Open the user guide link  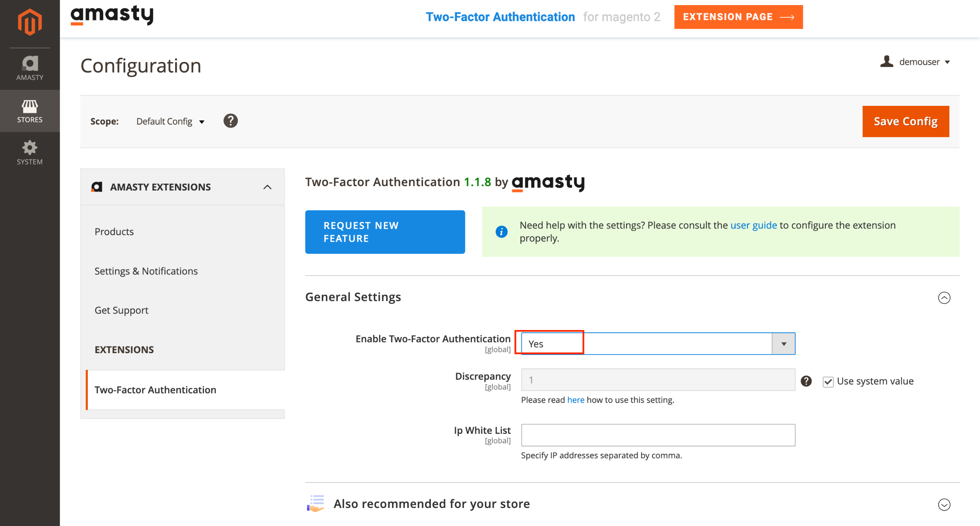[x=753, y=225]
